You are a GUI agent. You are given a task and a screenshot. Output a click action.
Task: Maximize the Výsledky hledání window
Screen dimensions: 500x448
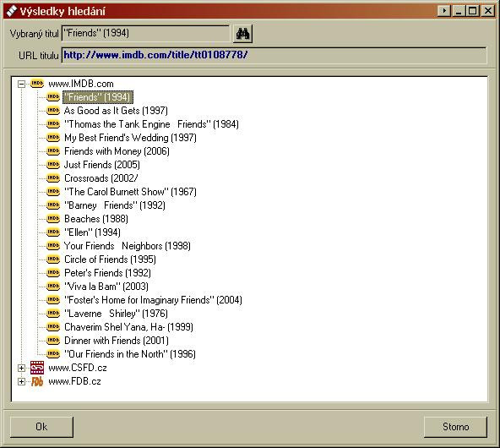coord(472,11)
